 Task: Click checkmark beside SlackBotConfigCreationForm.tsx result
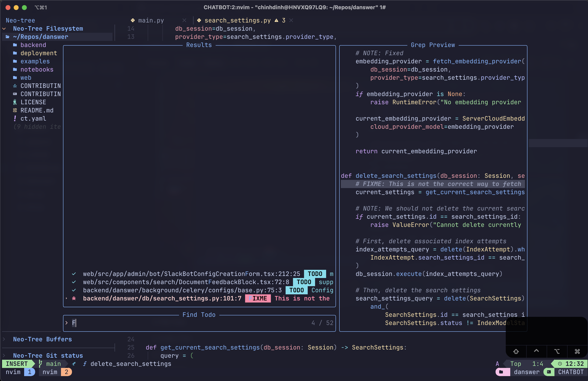(x=74, y=274)
